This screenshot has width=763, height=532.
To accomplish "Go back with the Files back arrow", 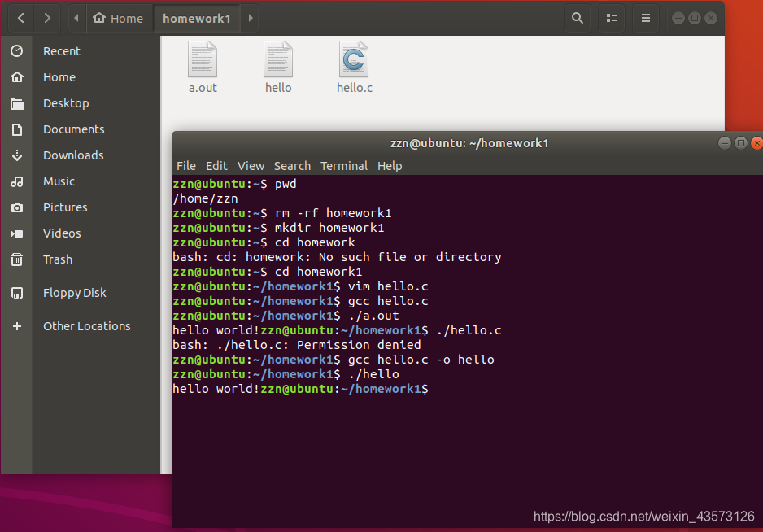I will 21,19.
